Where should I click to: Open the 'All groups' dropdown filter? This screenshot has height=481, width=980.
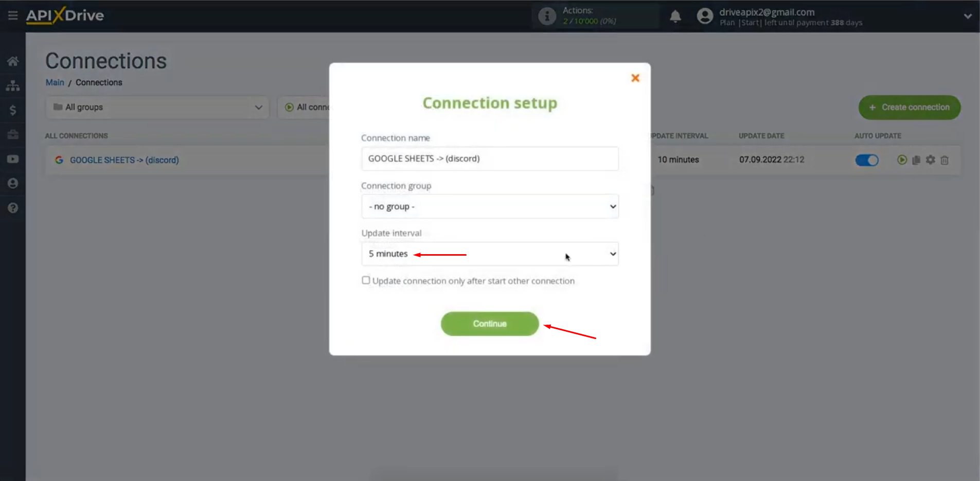pyautogui.click(x=157, y=108)
